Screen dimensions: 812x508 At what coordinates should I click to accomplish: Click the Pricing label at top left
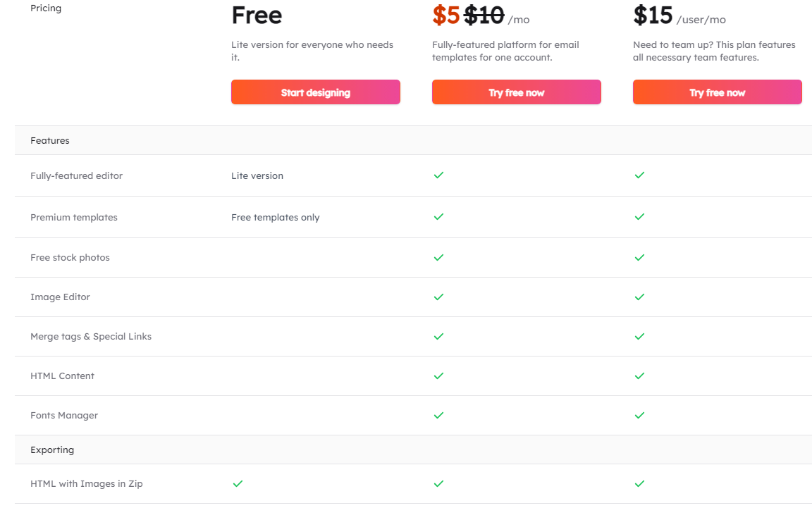point(45,8)
